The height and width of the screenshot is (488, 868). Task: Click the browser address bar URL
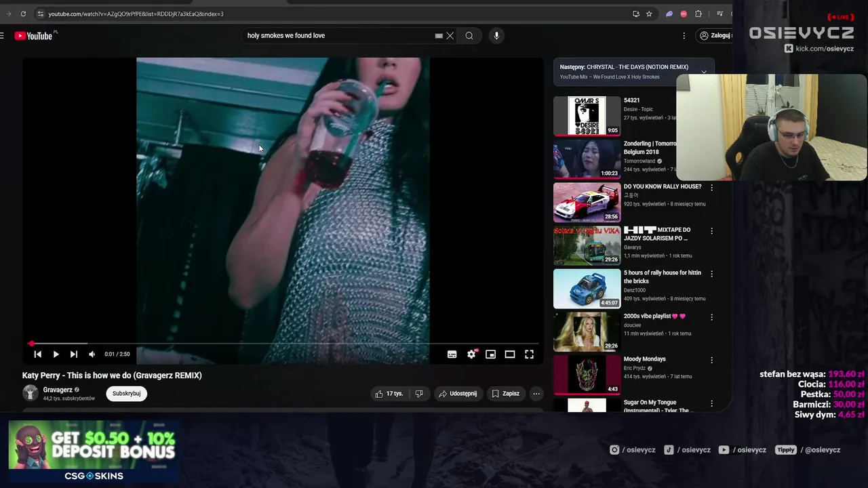tap(136, 14)
